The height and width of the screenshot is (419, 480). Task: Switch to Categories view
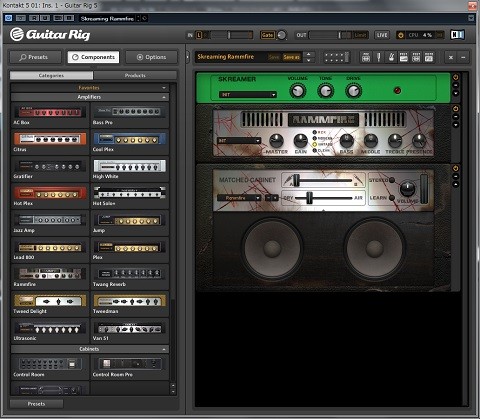click(51, 76)
